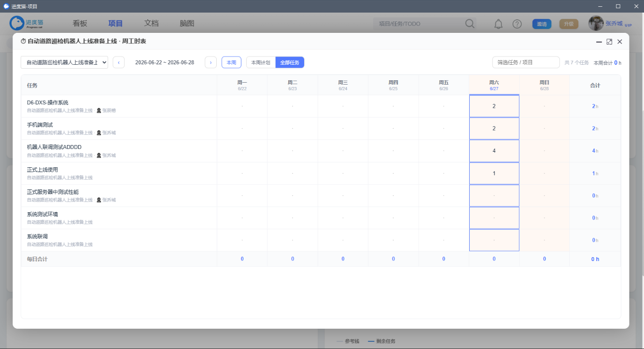Minimize the 周工时表 dialog
This screenshot has height=349, width=644.
pos(599,42)
